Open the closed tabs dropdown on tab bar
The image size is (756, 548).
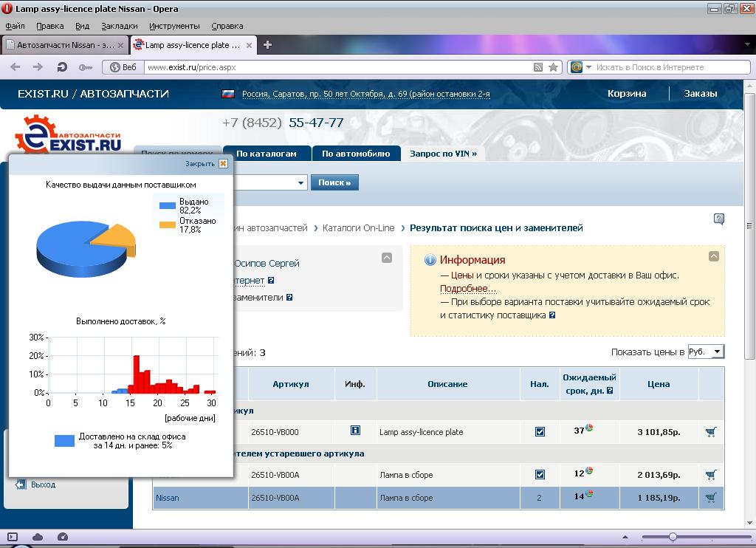coord(747,44)
